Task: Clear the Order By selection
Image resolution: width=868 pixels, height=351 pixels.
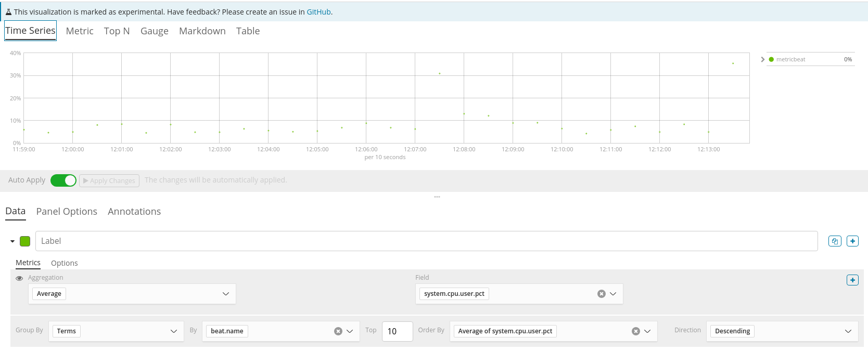Action: coord(635,331)
